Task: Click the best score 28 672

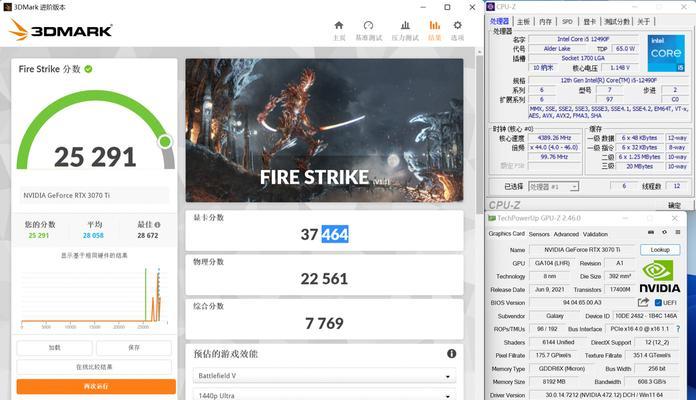Action: click(148, 235)
